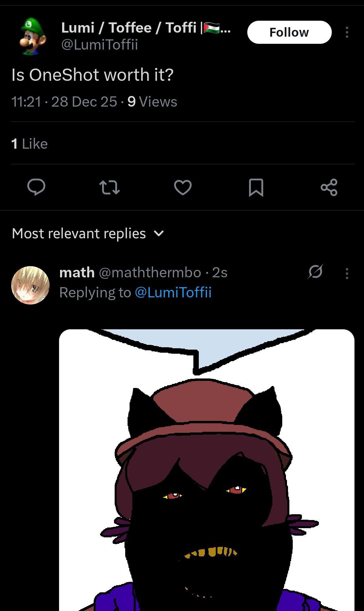Screen dimensions: 364x611
Task: Click the @LumiToffii mention link in reply
Action: coord(173,292)
